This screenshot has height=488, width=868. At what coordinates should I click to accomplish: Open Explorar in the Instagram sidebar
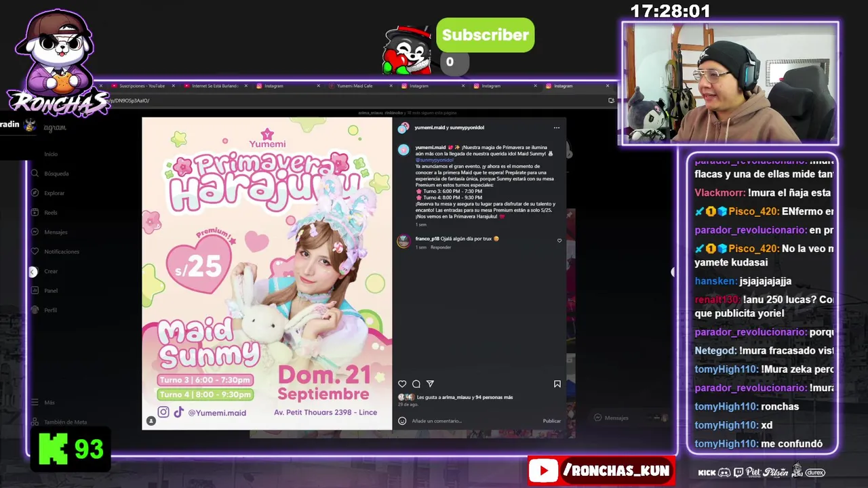(49, 193)
